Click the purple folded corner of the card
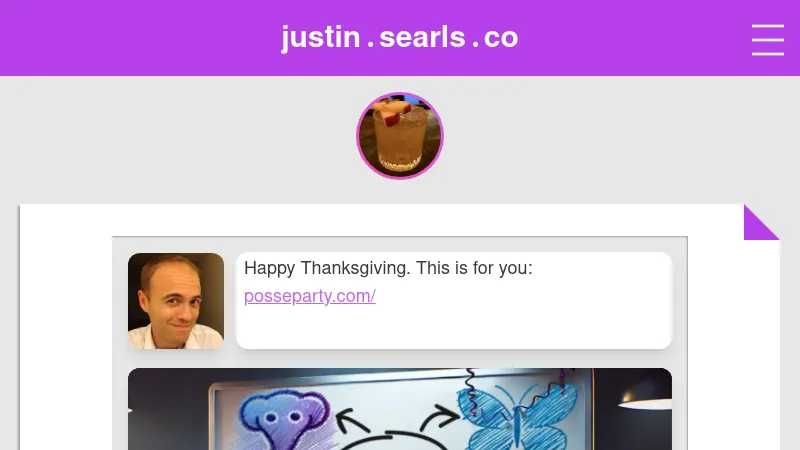Image resolution: width=800 pixels, height=450 pixels. pyautogui.click(x=761, y=222)
